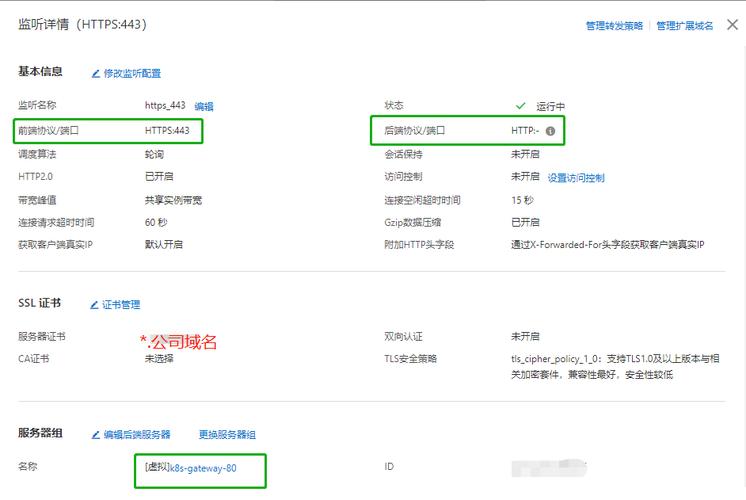Open 设置访问控制 link
Screen dimensions: 746x500
(x=576, y=178)
